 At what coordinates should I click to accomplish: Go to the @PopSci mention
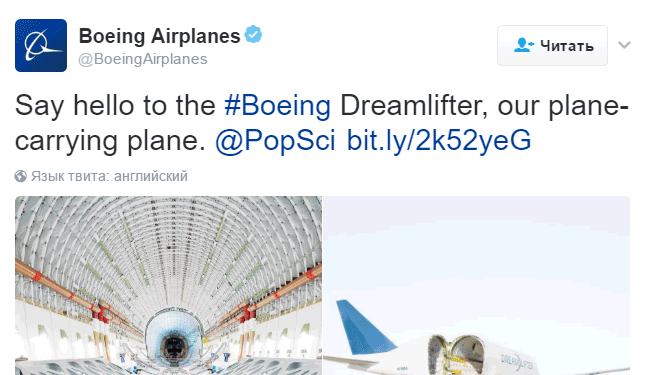pos(275,140)
